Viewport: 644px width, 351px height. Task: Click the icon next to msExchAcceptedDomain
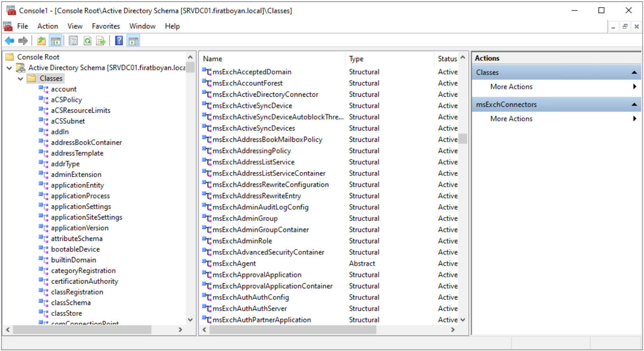pos(207,72)
